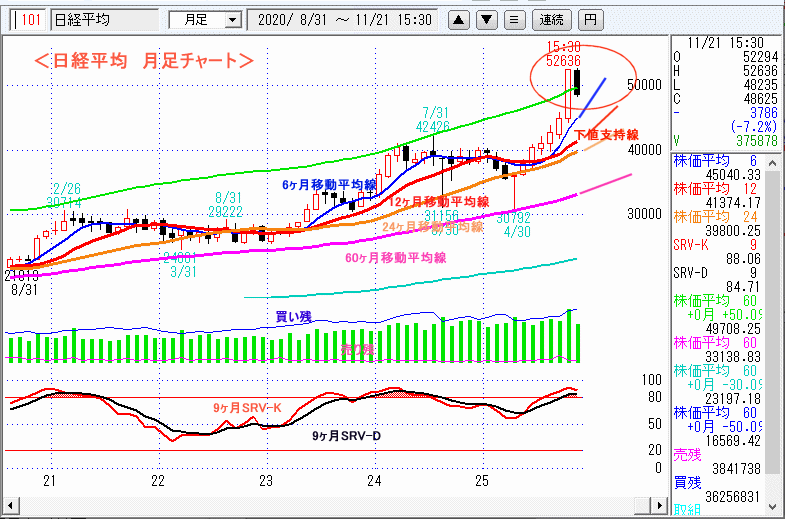Click the down triangle arrow button
The width and height of the screenshot is (785, 519).
click(x=485, y=19)
